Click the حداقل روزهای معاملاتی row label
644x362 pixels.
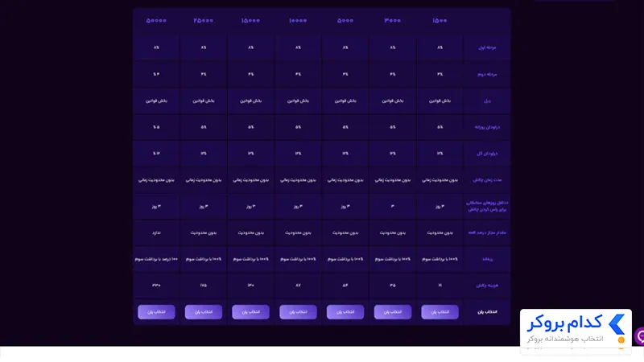point(487,206)
